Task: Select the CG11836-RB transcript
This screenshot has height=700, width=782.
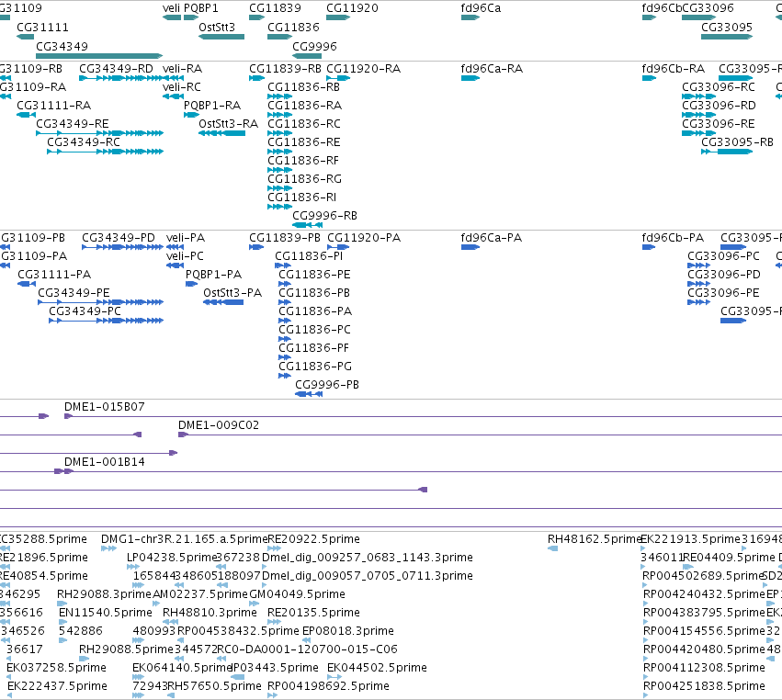Action: pos(304,87)
